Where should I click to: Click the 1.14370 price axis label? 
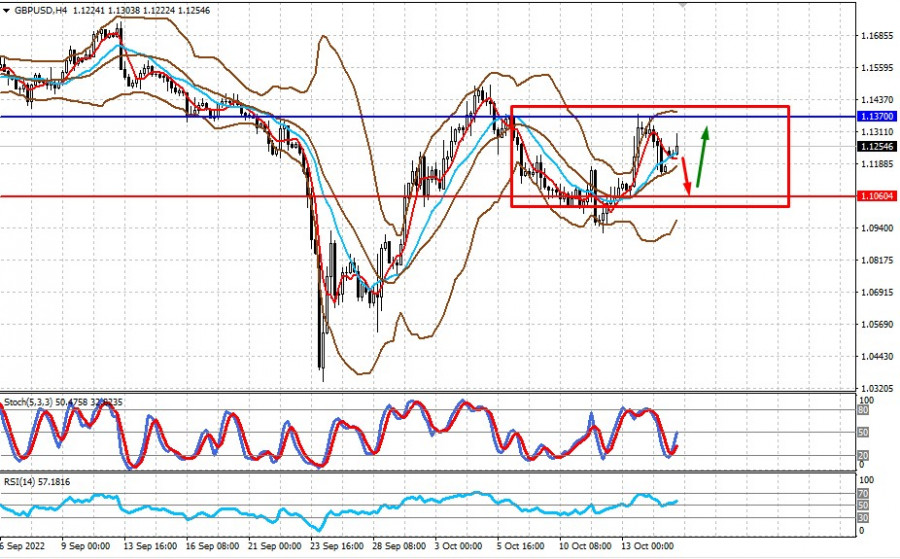pyautogui.click(x=877, y=100)
